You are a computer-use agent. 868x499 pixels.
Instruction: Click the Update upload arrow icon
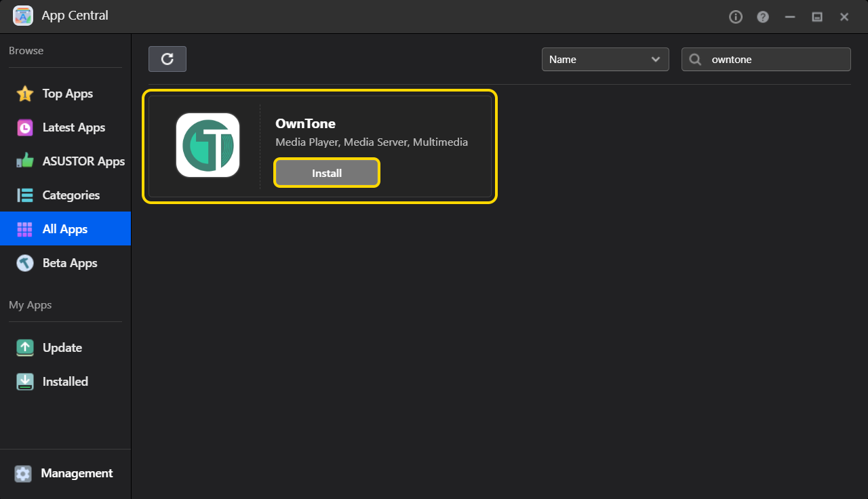tap(25, 348)
